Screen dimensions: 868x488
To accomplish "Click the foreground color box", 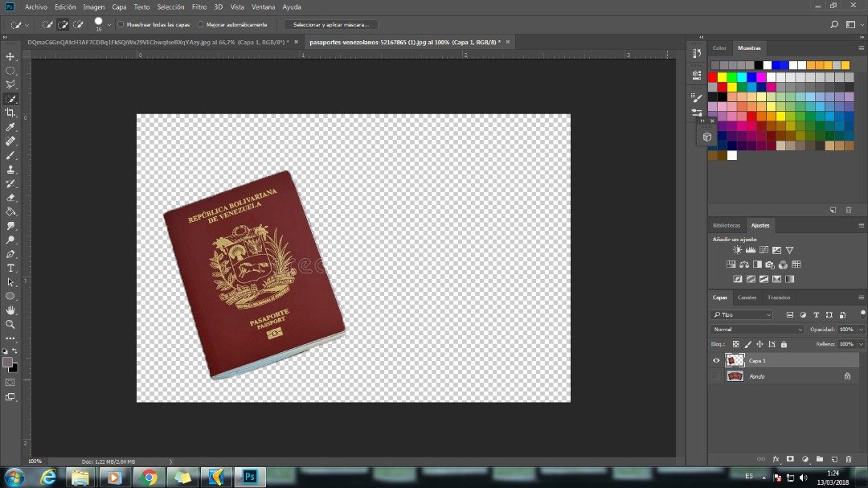I will 7,363.
